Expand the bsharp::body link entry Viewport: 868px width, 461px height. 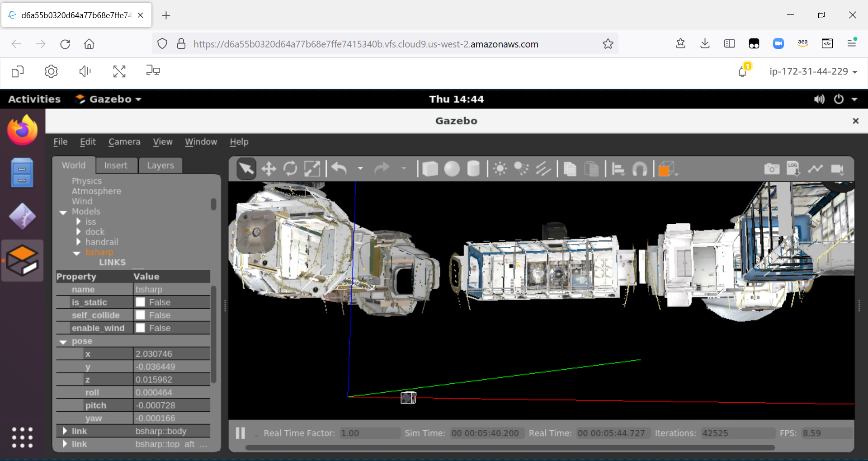point(64,431)
